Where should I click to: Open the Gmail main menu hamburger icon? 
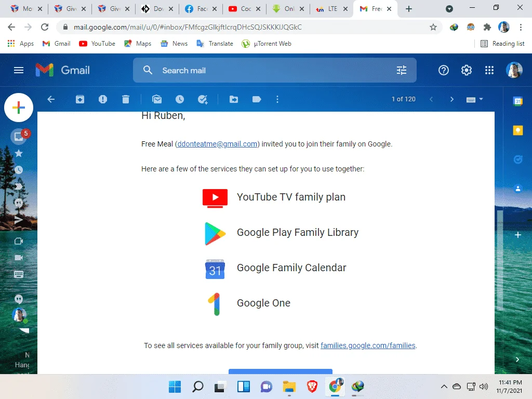[19, 70]
